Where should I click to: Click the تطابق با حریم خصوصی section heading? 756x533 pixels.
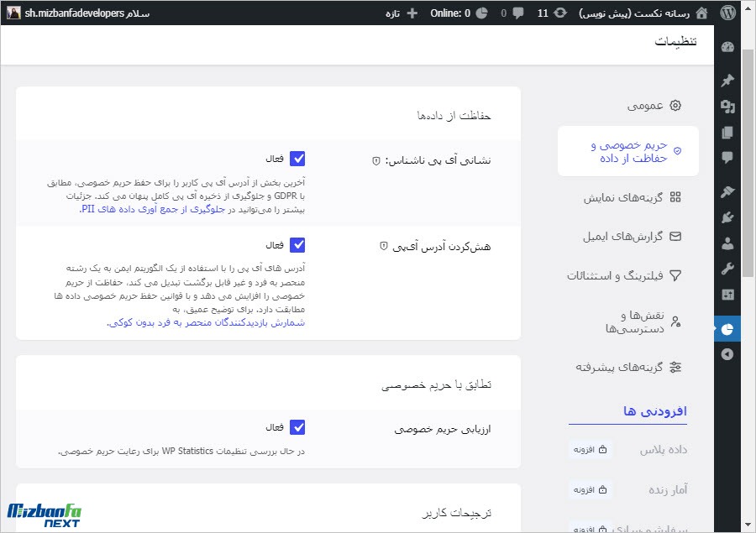[436, 384]
